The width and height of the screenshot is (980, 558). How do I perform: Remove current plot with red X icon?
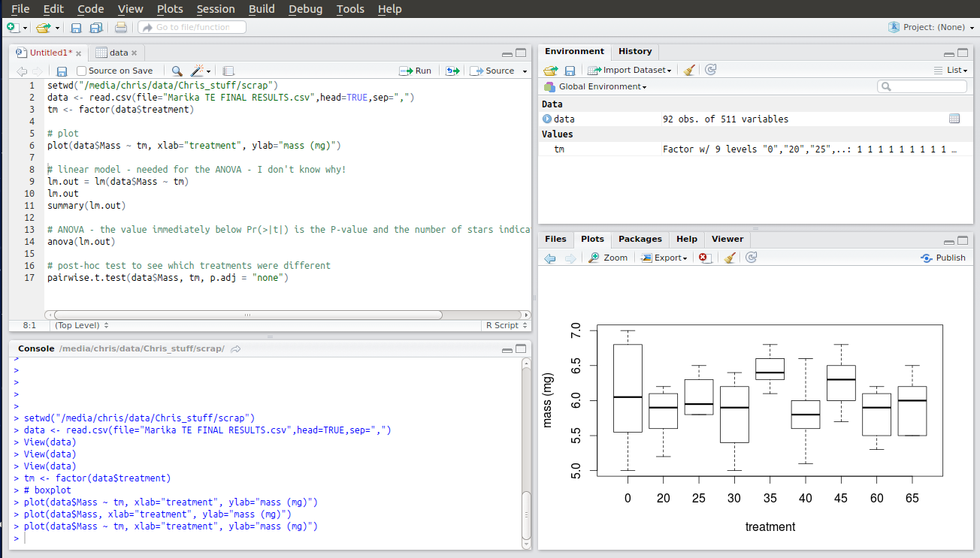[704, 258]
